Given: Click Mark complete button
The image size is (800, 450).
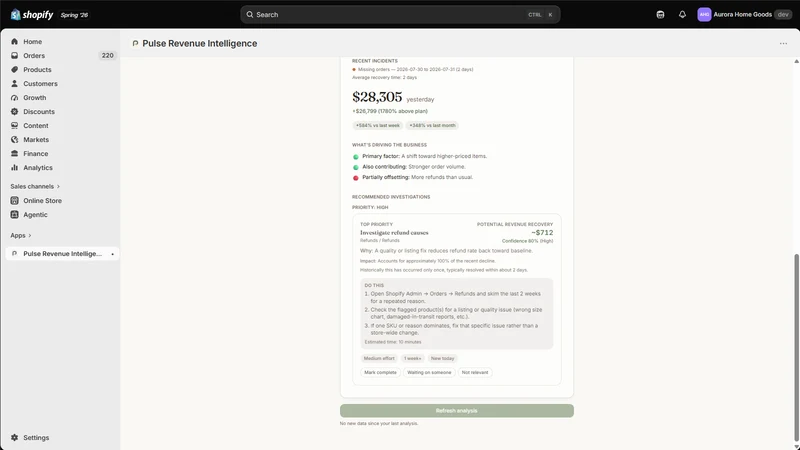Looking at the screenshot, I should (x=380, y=372).
